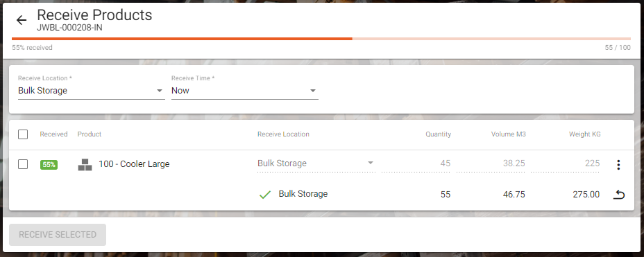The width and height of the screenshot is (644, 257).
Task: Open the three-dot menu for Cooler Large
Action: (618, 165)
